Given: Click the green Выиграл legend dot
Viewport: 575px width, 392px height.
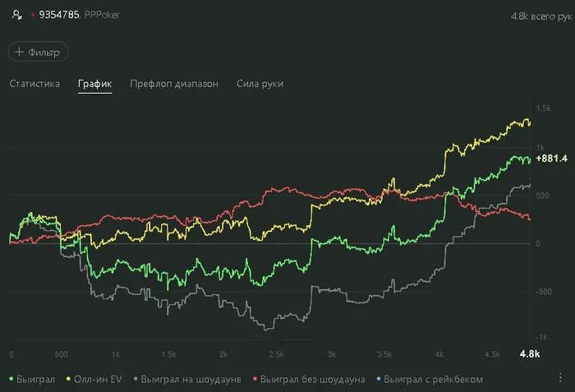Looking at the screenshot, I should tap(11, 380).
